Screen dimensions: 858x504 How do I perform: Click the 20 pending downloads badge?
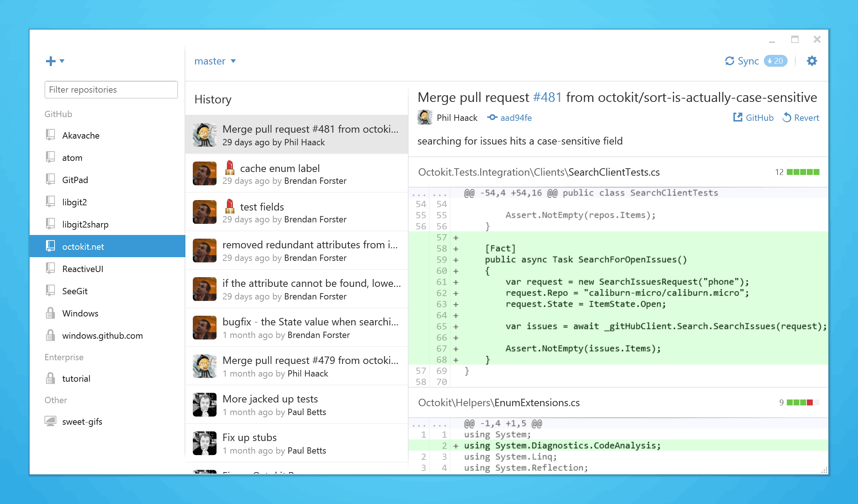tap(775, 61)
